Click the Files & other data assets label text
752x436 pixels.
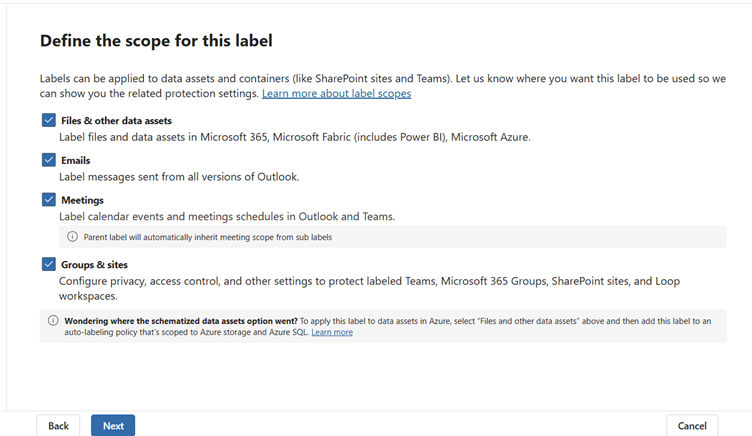(116, 121)
